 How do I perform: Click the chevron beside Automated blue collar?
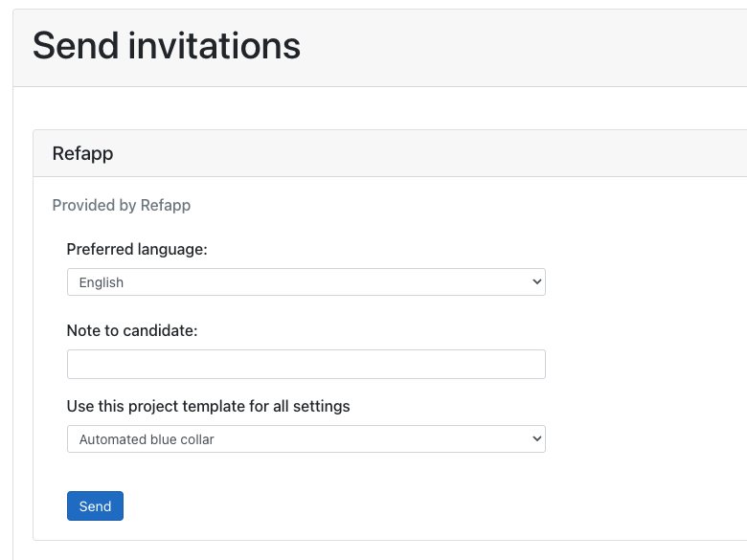tap(537, 439)
